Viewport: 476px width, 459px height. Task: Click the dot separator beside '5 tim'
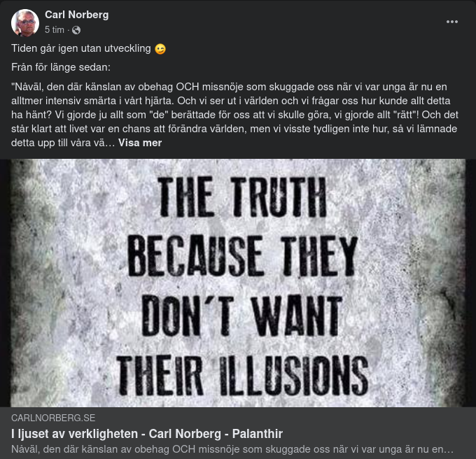click(69, 30)
